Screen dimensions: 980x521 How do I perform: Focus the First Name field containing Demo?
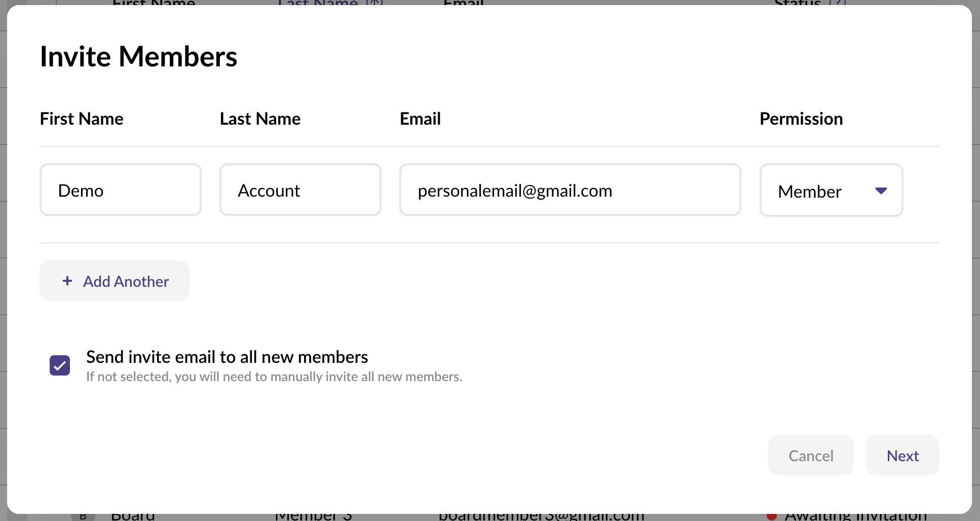click(x=121, y=190)
